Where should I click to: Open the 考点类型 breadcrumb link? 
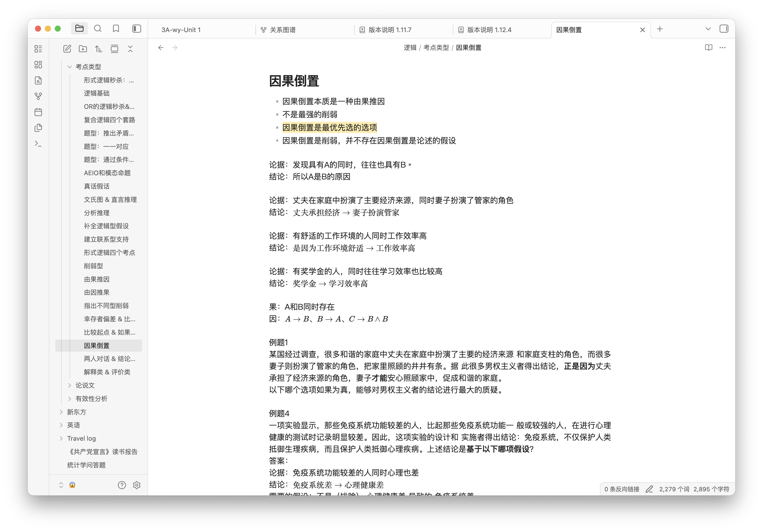[436, 48]
